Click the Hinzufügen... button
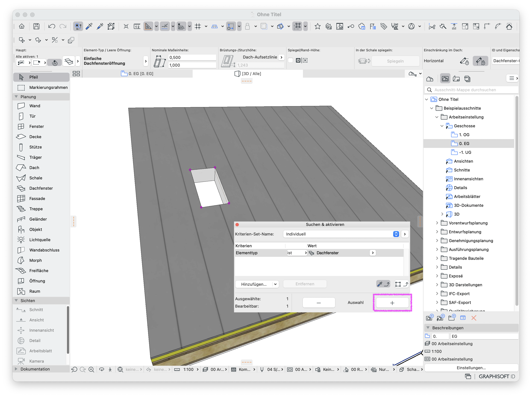Image resolution: width=532 pixels, height=397 pixels. (254, 284)
